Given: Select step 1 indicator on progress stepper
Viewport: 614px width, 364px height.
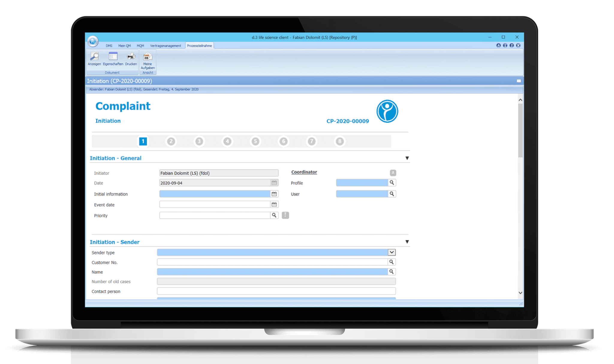Looking at the screenshot, I should coord(143,141).
